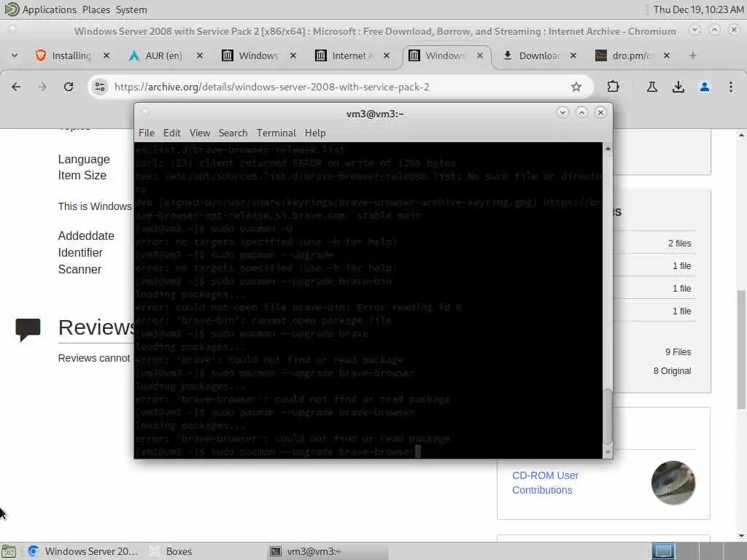The width and height of the screenshot is (747, 560).
Task: Close the Installing tab
Action: coord(107,55)
